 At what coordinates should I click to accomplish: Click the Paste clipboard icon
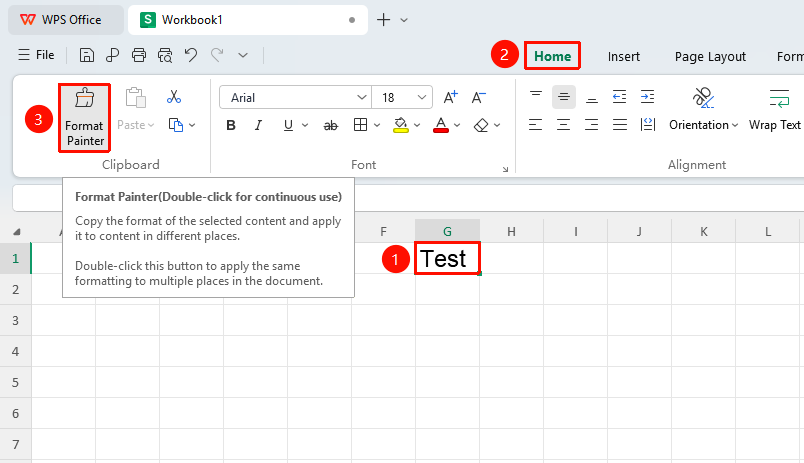click(136, 97)
